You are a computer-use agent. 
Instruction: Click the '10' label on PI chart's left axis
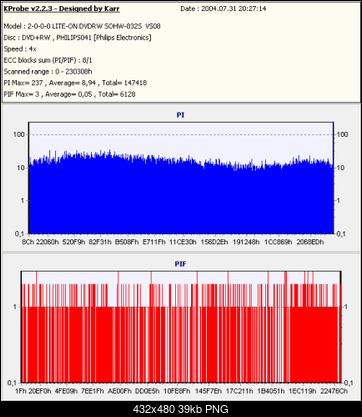(21, 168)
